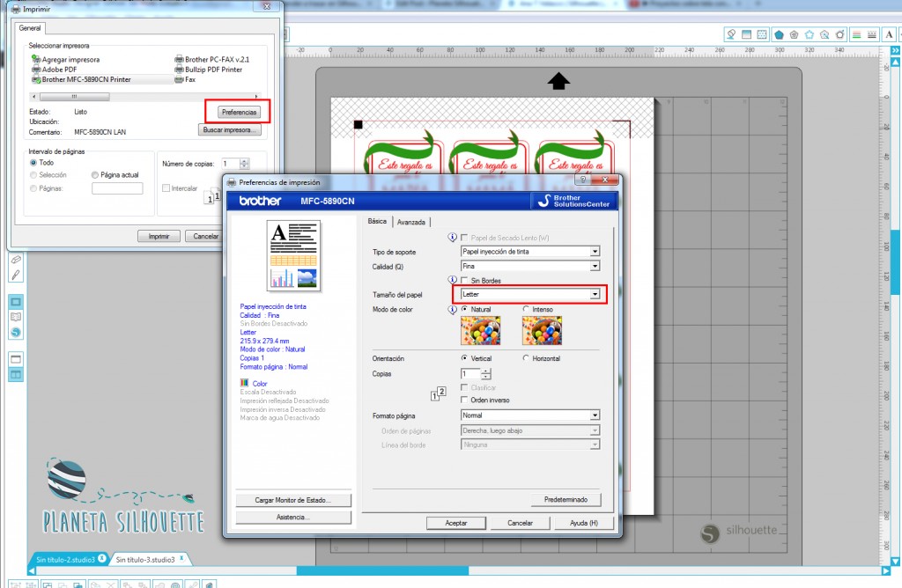Click the Predeterminado button

tap(566, 499)
